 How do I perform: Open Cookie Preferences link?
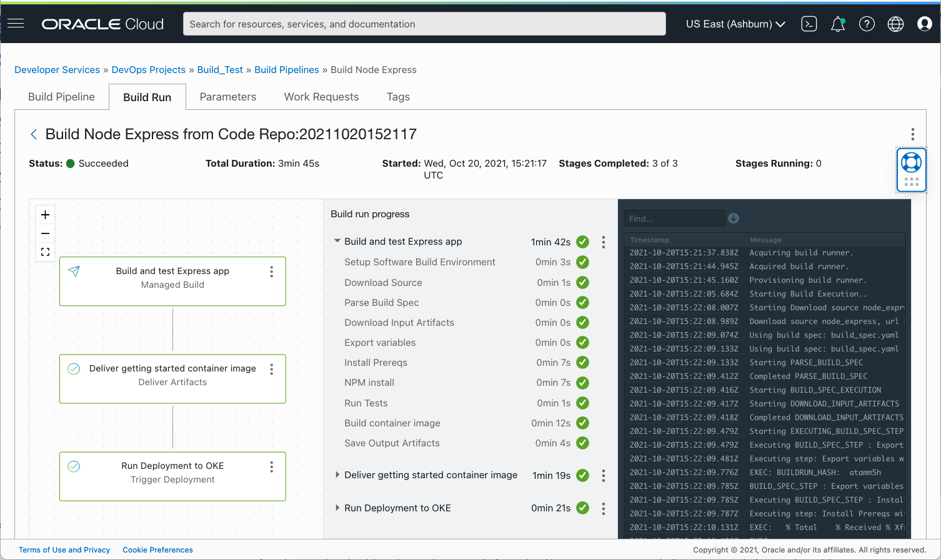coord(157,550)
